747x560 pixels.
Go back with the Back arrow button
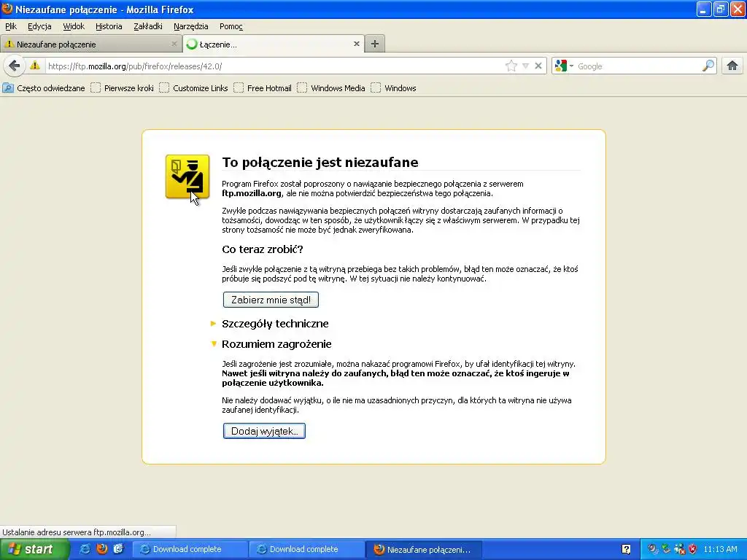coord(15,66)
